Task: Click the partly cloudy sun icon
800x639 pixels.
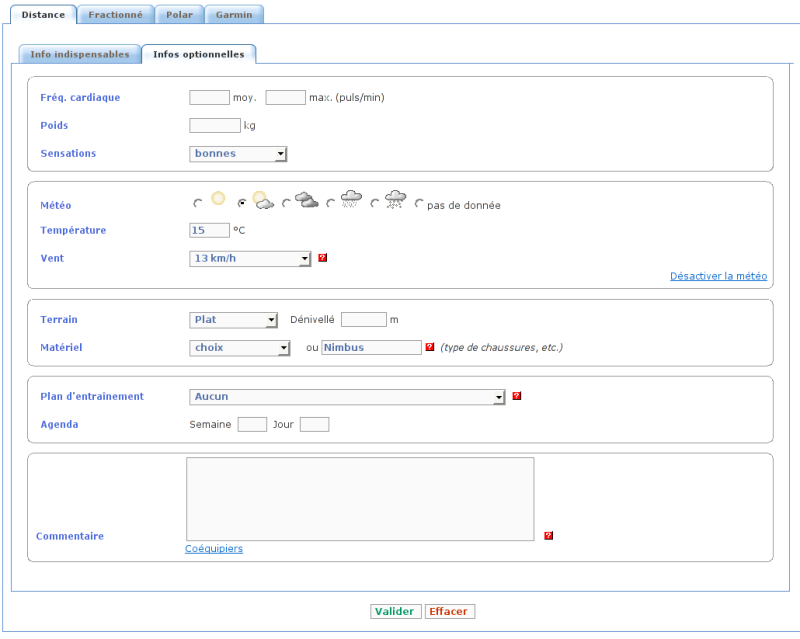Action: click(263, 200)
